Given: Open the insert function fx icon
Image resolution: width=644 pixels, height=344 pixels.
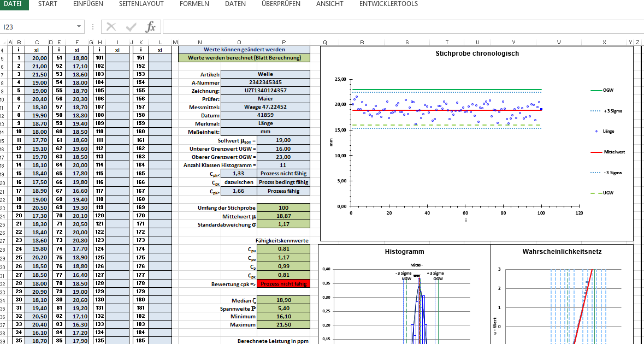Looking at the screenshot, I should 151,27.
